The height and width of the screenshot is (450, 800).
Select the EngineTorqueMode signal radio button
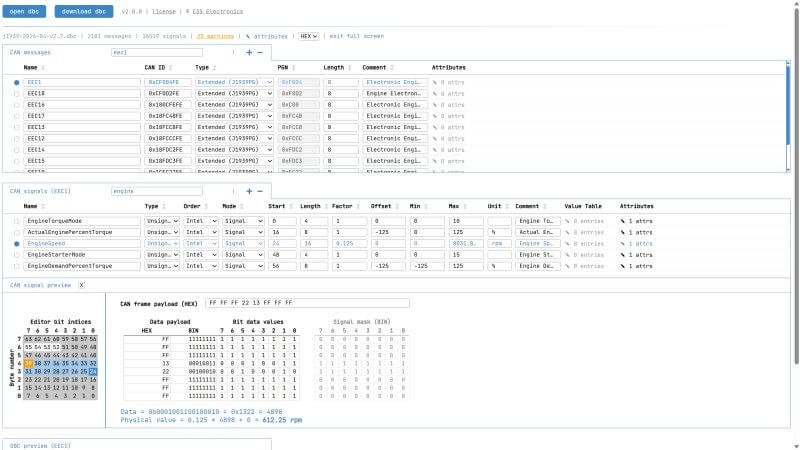coord(17,221)
